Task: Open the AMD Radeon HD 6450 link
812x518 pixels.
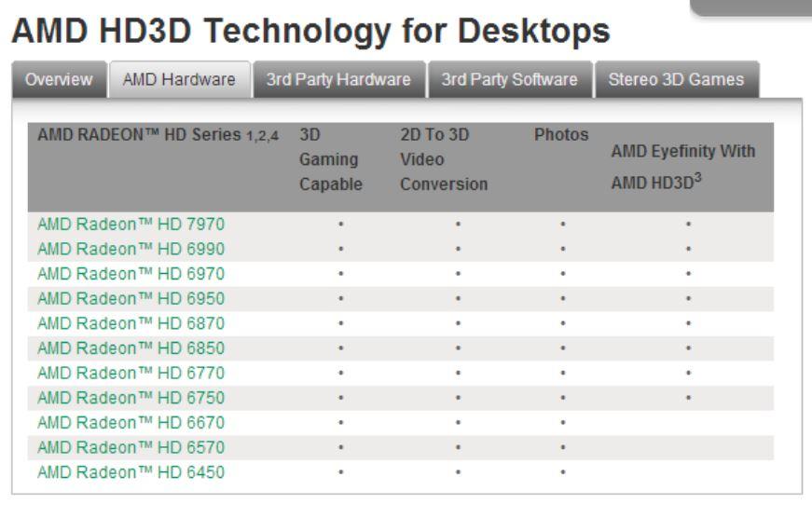Action: coord(131,472)
